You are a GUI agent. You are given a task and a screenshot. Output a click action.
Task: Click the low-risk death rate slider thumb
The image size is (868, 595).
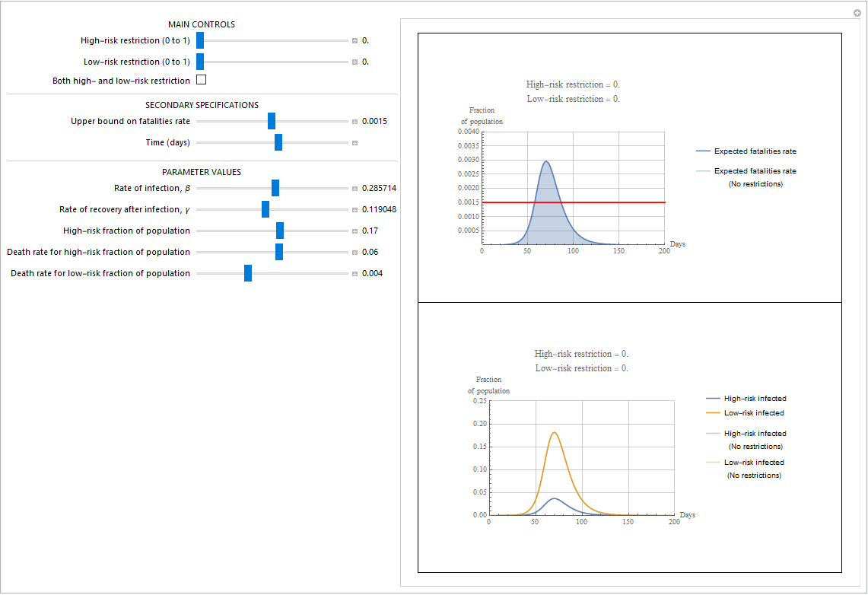click(248, 273)
